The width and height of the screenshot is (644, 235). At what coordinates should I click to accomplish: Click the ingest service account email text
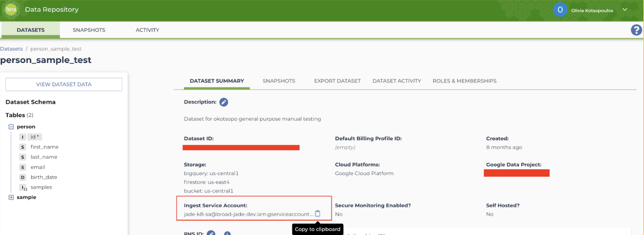pyautogui.click(x=249, y=214)
